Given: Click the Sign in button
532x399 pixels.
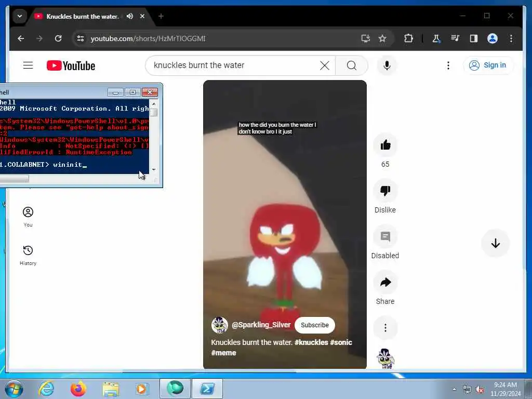Looking at the screenshot, I should (x=488, y=65).
